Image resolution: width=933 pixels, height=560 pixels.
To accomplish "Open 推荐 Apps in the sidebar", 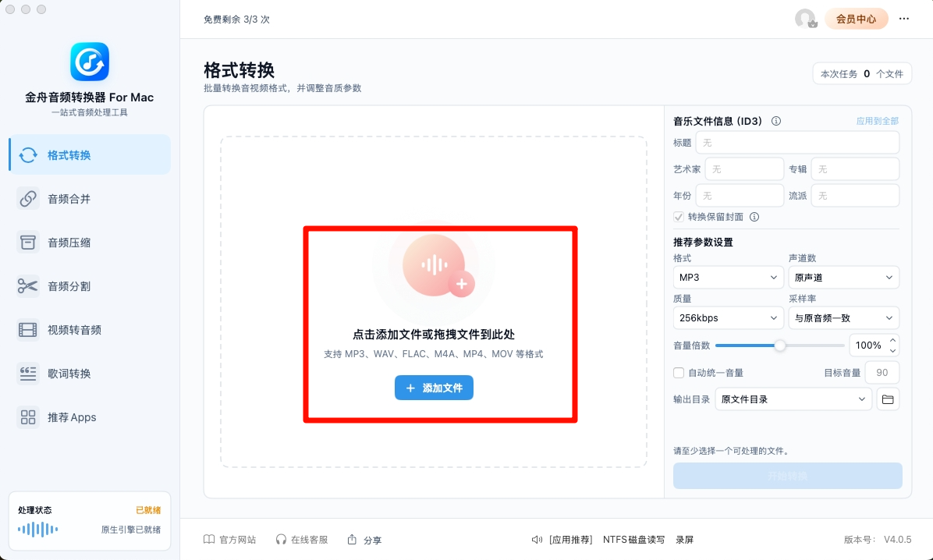I will [90, 417].
